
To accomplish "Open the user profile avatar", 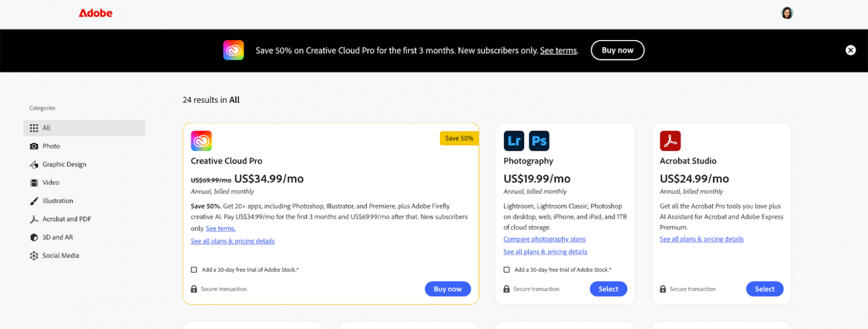I will coord(787,13).
